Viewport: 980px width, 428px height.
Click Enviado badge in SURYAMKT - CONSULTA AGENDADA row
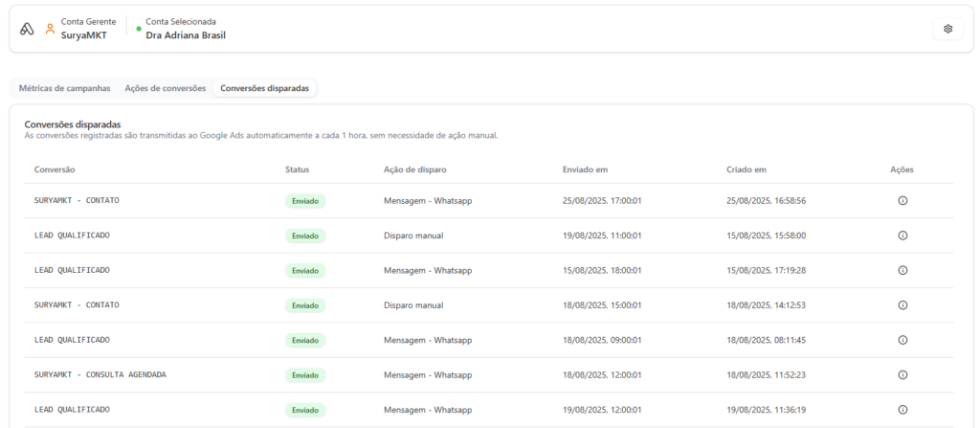click(305, 374)
